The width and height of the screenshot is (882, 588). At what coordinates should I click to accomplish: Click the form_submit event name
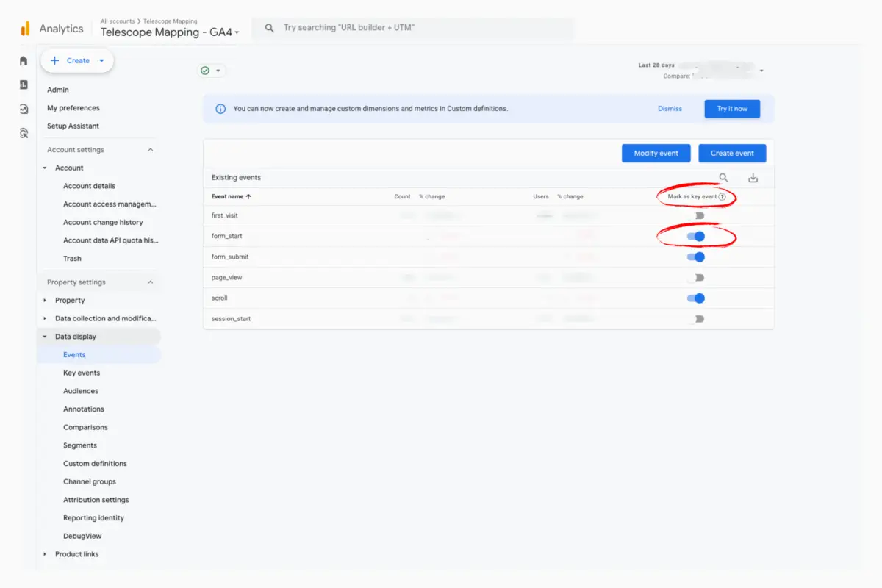[231, 257]
